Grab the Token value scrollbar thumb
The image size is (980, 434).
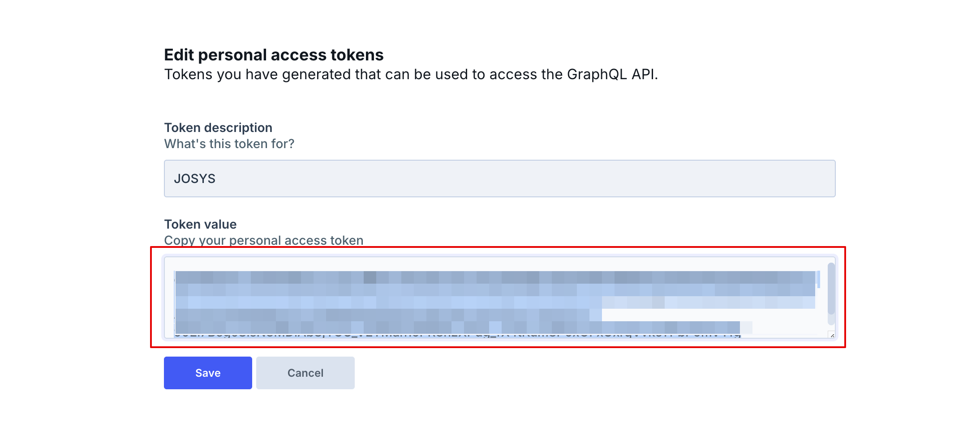click(831, 288)
